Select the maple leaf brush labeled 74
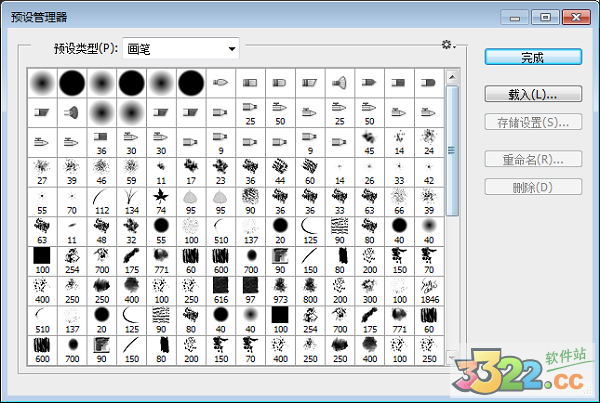 161,199
